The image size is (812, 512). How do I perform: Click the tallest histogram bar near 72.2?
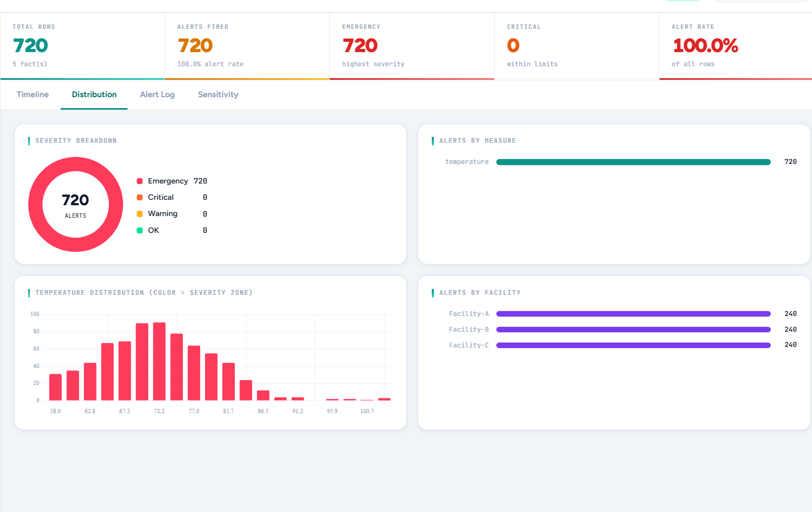coord(159,361)
